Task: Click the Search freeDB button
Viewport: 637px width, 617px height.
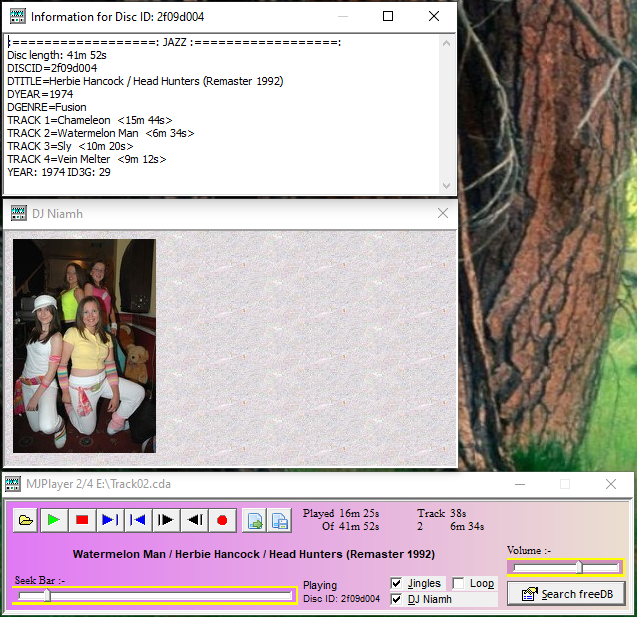Action: click(x=566, y=594)
